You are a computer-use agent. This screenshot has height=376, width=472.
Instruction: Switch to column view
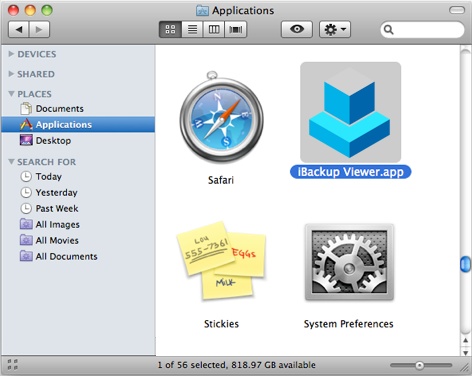click(214, 29)
